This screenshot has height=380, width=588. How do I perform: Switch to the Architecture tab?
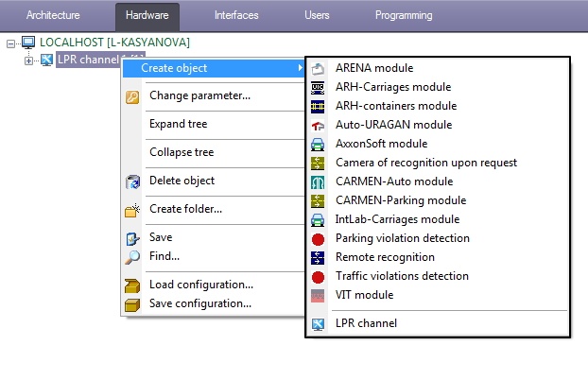tap(54, 15)
